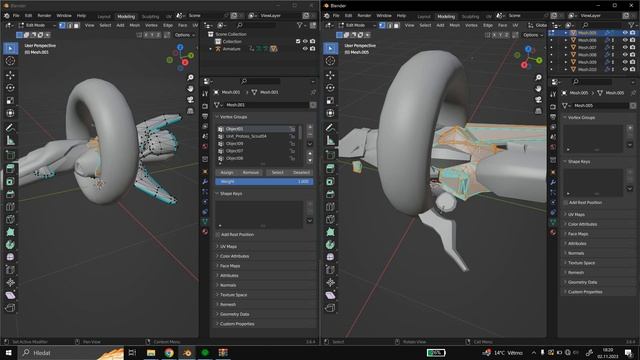640x360 pixels.
Task: Toggle camera view icon in left viewport
Action: coord(190,100)
